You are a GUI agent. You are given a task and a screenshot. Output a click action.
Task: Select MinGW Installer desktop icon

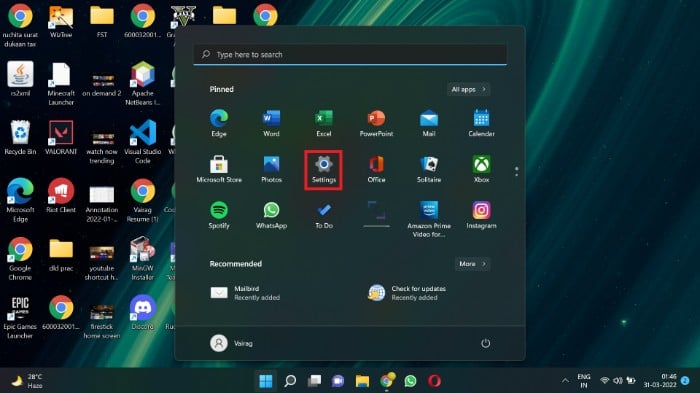point(143,259)
